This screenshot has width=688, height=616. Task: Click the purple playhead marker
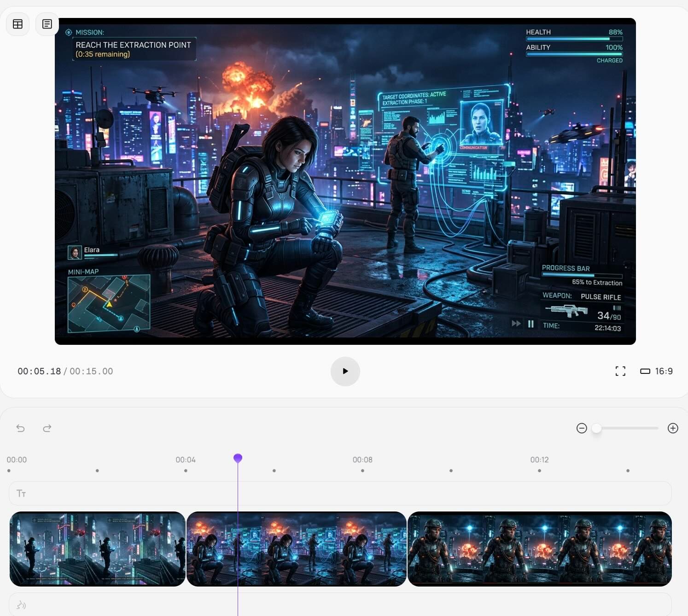238,458
